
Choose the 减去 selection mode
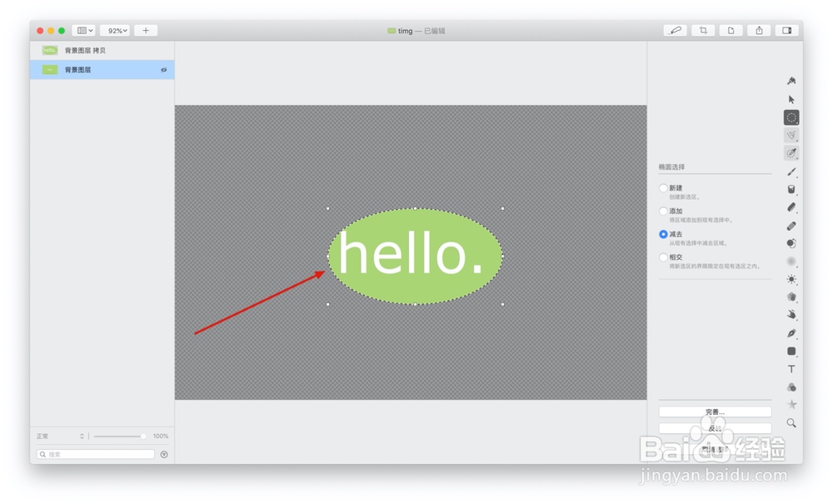tap(663, 234)
